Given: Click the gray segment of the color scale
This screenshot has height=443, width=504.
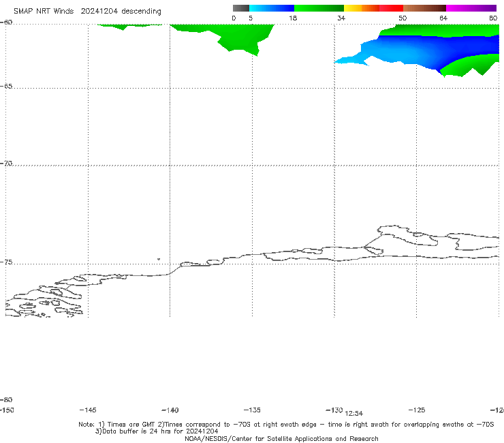Looking at the screenshot, I should (240, 8).
